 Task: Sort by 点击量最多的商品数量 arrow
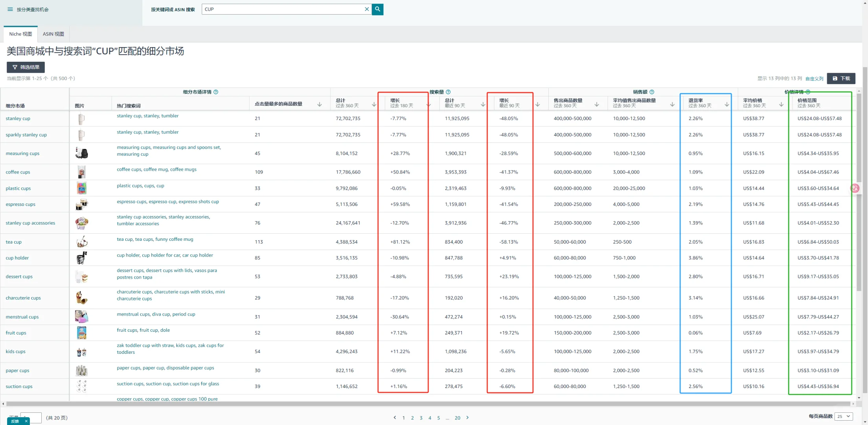click(319, 104)
